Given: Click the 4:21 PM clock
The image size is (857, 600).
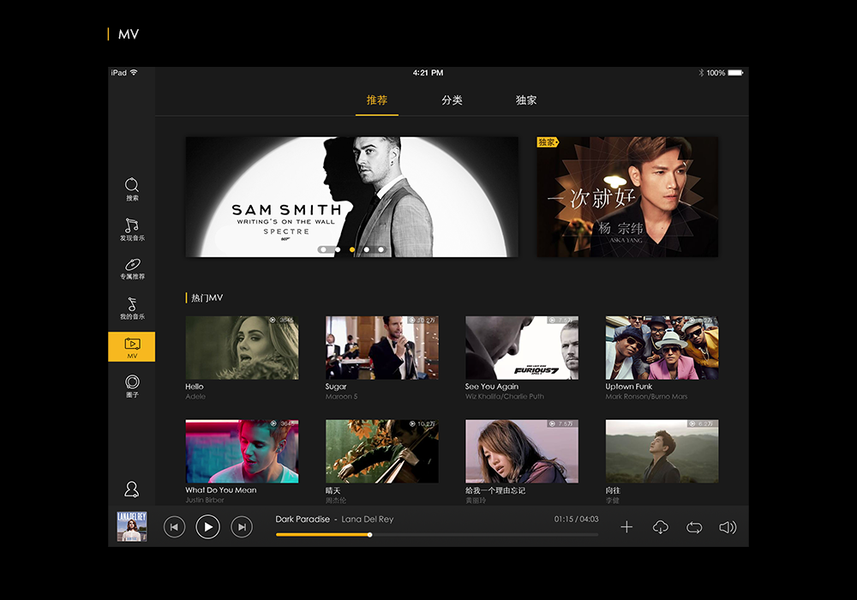Looking at the screenshot, I should coord(428,73).
